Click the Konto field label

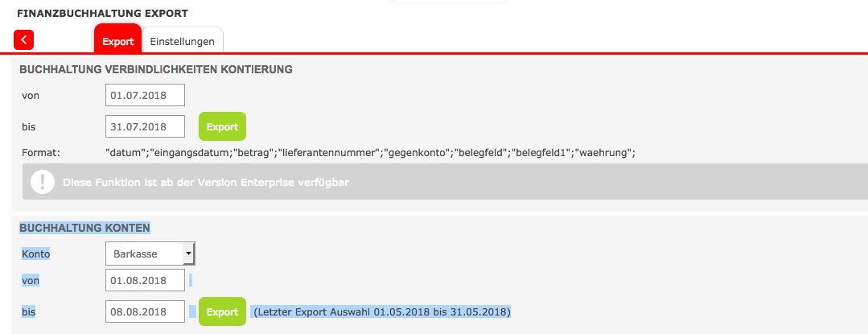[x=36, y=254]
